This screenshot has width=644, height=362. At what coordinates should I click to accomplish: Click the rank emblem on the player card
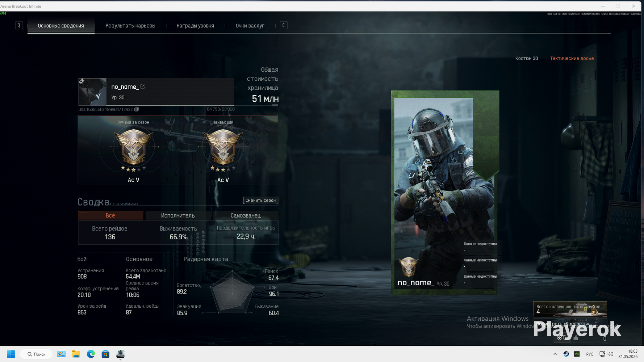408,266
